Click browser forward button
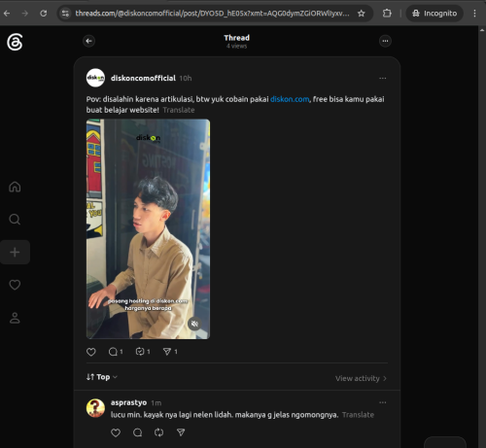The image size is (486, 448). click(x=25, y=14)
